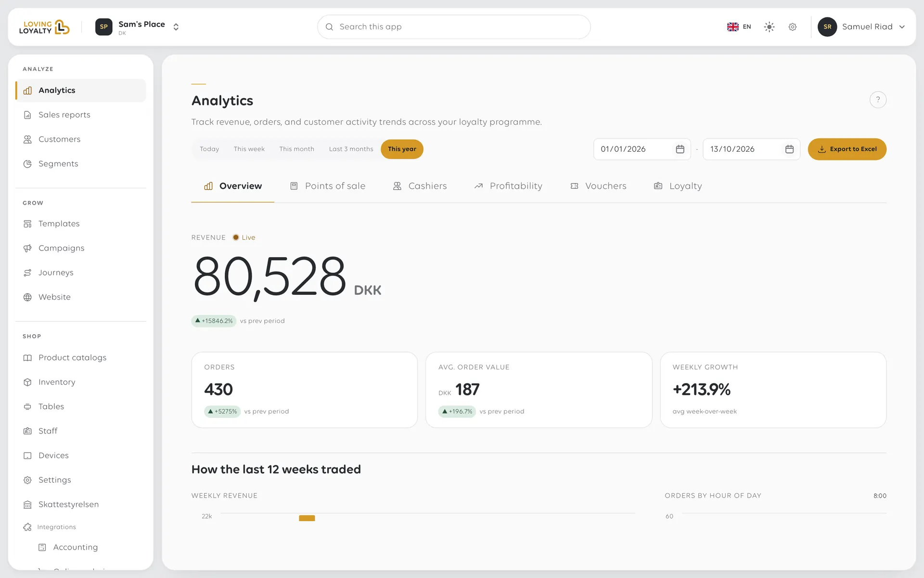Select the This week period filter
The height and width of the screenshot is (578, 924).
(249, 149)
